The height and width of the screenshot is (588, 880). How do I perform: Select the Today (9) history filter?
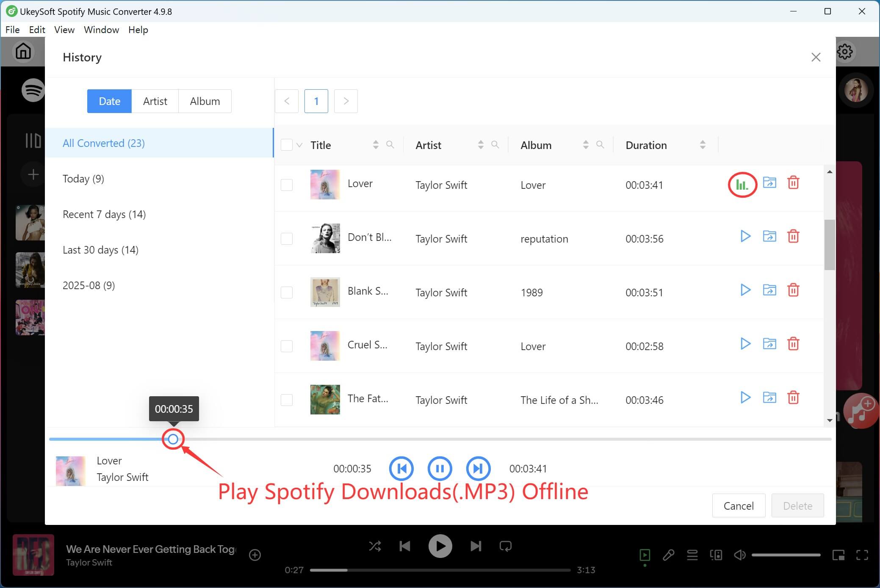point(83,178)
